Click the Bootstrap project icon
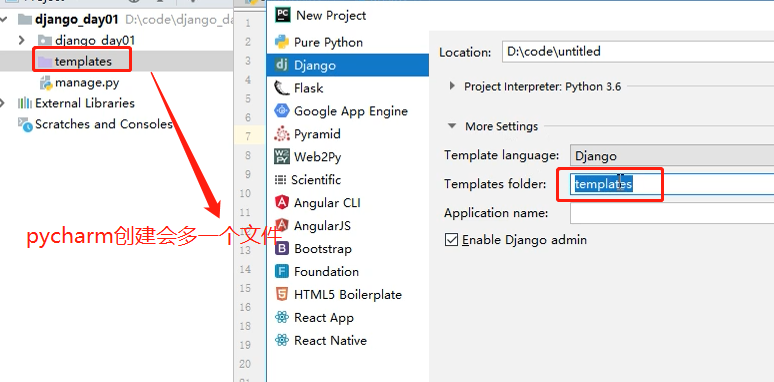 point(282,249)
